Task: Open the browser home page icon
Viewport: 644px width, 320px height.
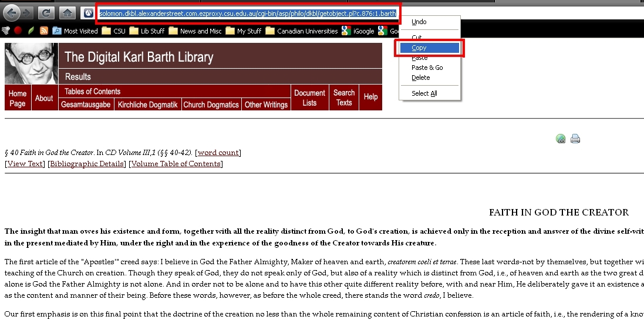Action: [67, 13]
